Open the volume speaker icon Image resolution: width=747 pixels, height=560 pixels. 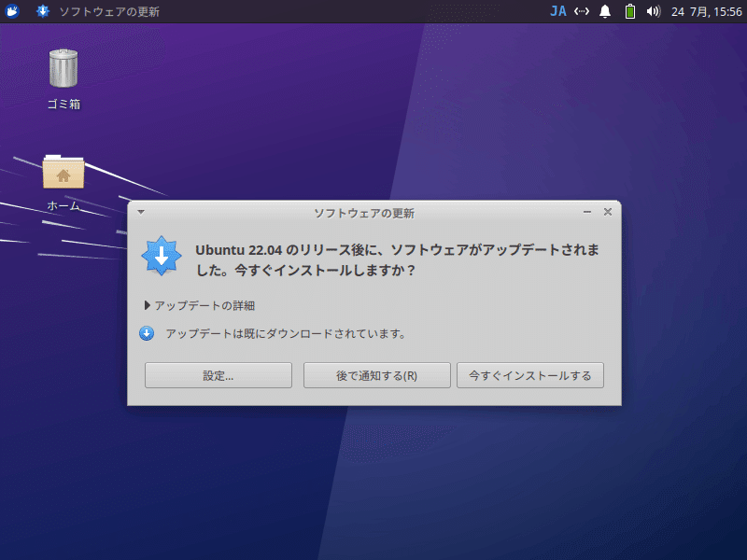click(653, 11)
